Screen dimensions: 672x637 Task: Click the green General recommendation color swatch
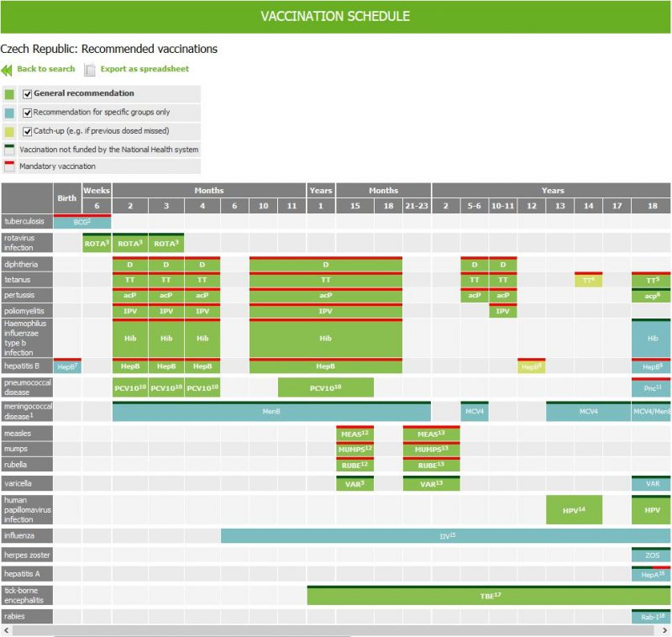[x=9, y=94]
